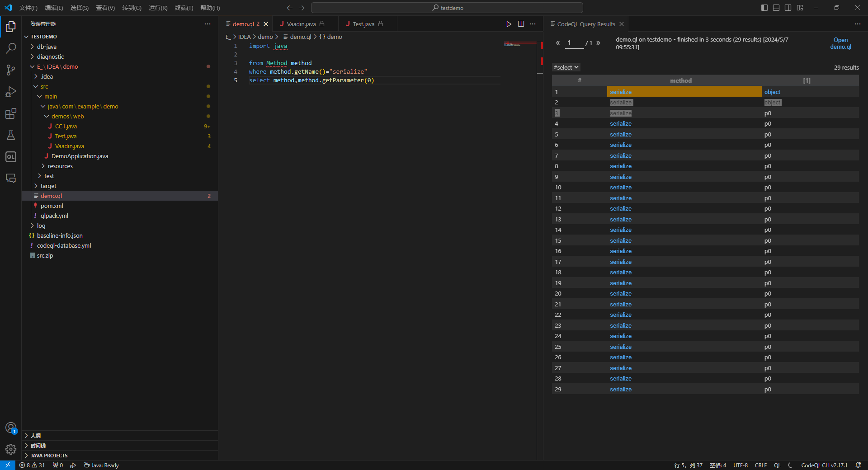Open the 编辑(E) menu
Viewport: 868px width, 470px height.
(54, 8)
